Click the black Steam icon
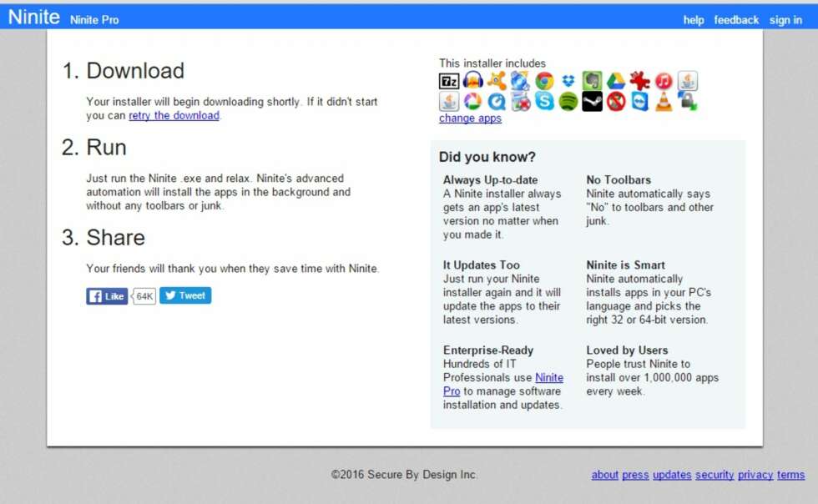The height and width of the screenshot is (504, 818). (592, 101)
